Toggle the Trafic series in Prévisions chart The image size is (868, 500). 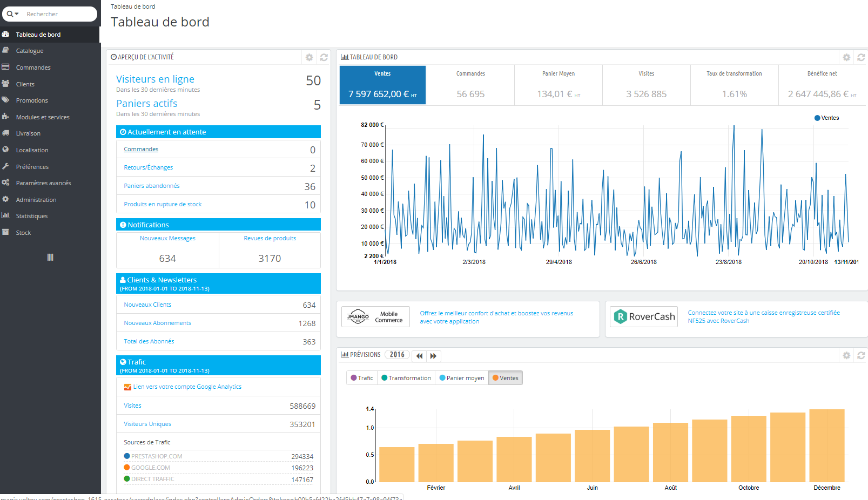click(x=361, y=377)
